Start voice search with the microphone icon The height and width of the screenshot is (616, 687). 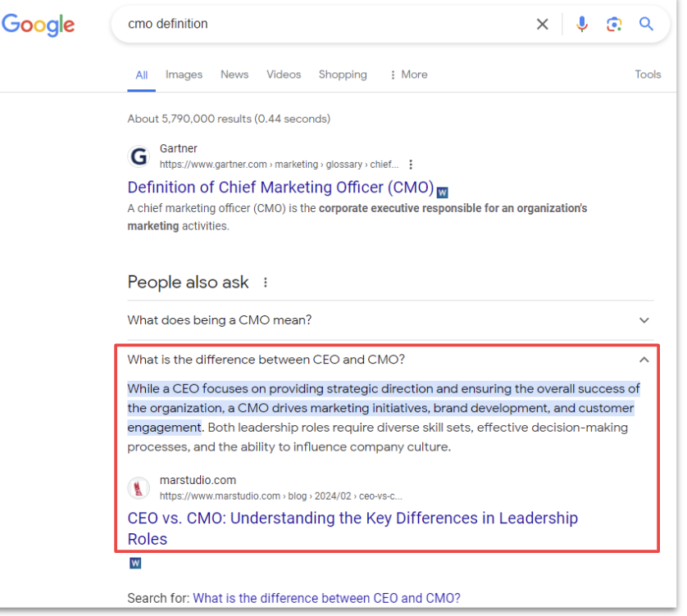click(582, 24)
